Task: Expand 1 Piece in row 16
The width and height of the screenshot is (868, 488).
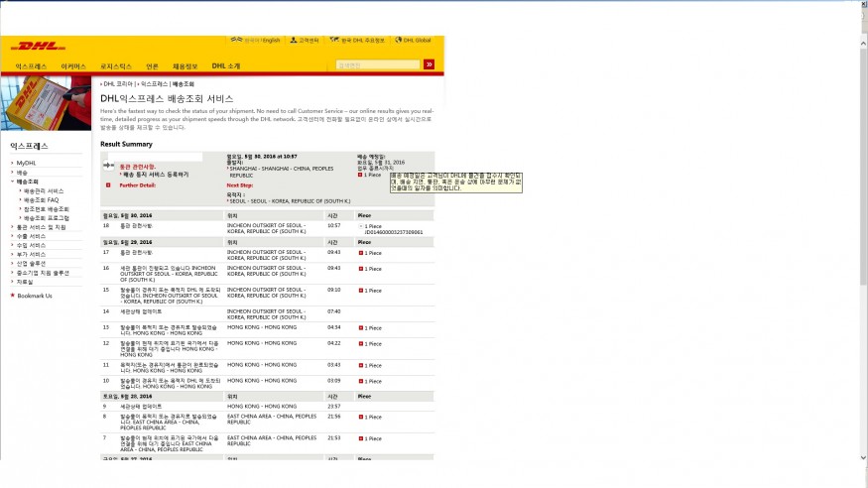Action: (361, 269)
